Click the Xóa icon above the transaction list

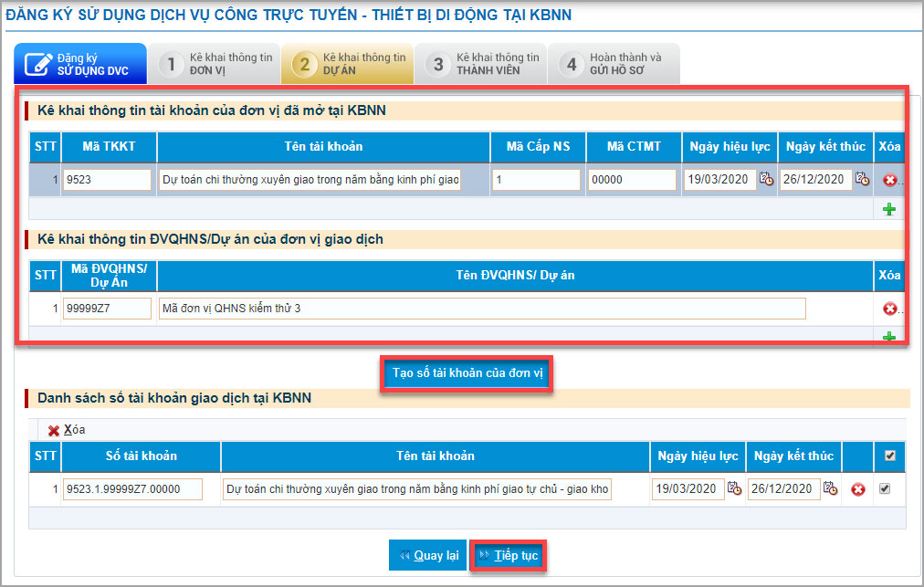[x=55, y=430]
